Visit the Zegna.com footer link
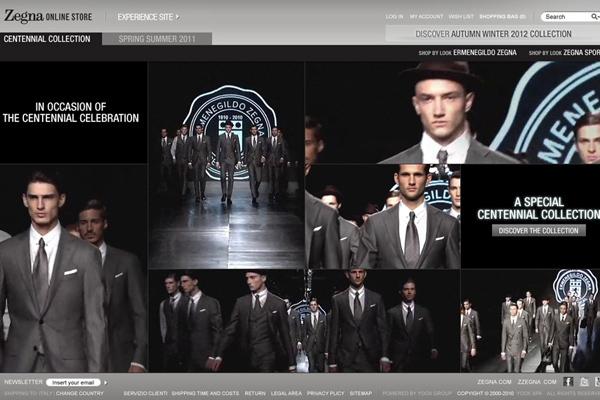Viewport: 600px width, 400px height. pyautogui.click(x=494, y=382)
